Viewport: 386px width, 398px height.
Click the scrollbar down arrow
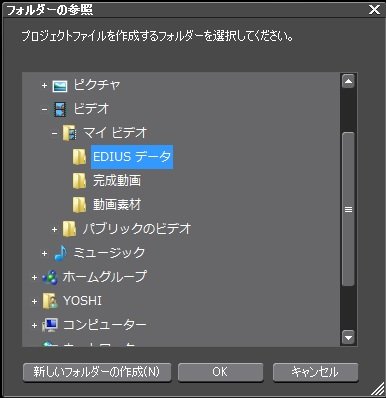pyautogui.click(x=348, y=337)
